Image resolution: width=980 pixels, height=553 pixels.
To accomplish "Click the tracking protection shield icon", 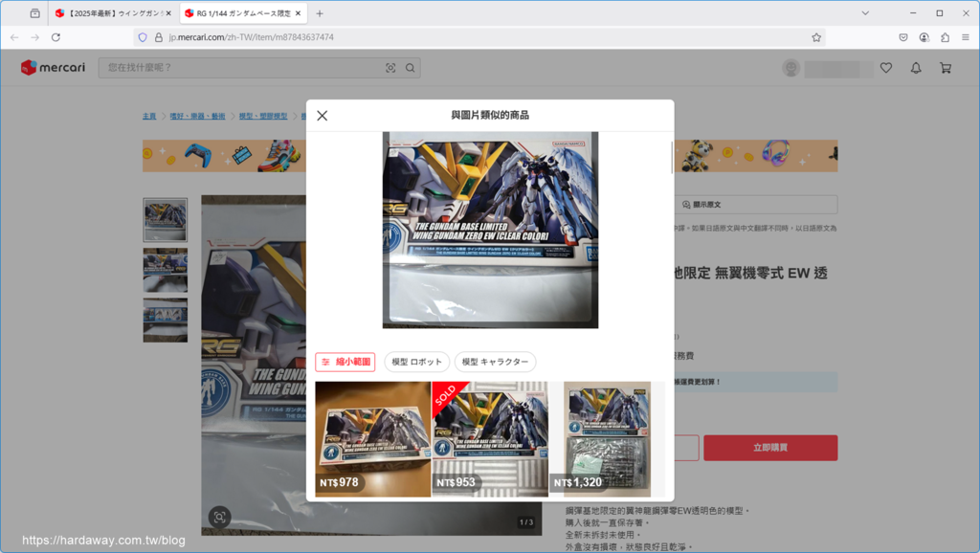I will 143,37.
